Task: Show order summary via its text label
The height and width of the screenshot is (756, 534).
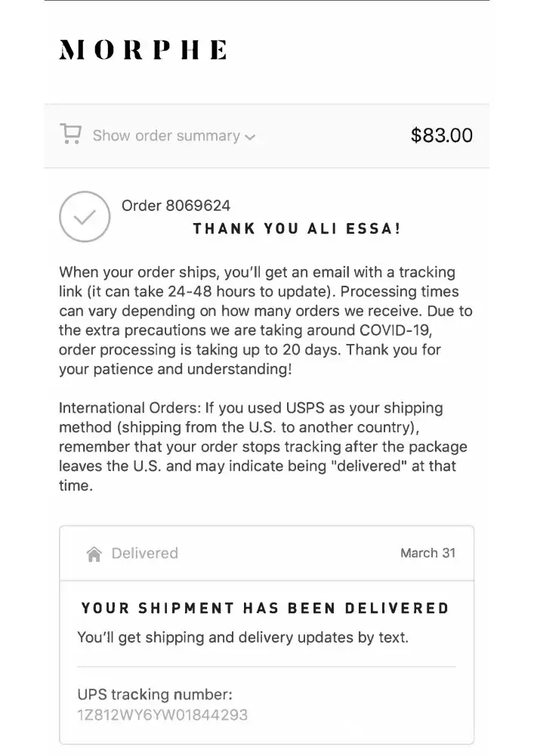Action: 166,136
